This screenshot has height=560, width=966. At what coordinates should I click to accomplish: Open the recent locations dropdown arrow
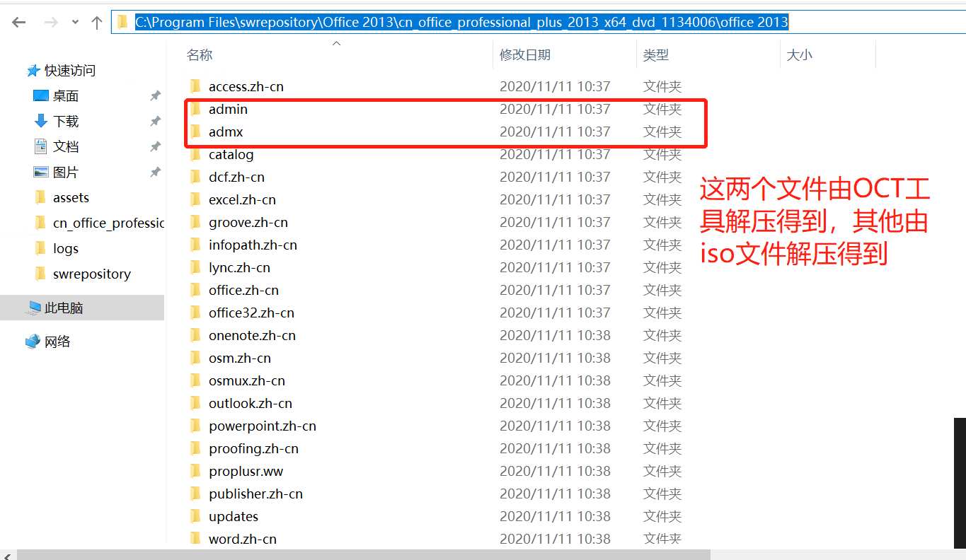[75, 23]
